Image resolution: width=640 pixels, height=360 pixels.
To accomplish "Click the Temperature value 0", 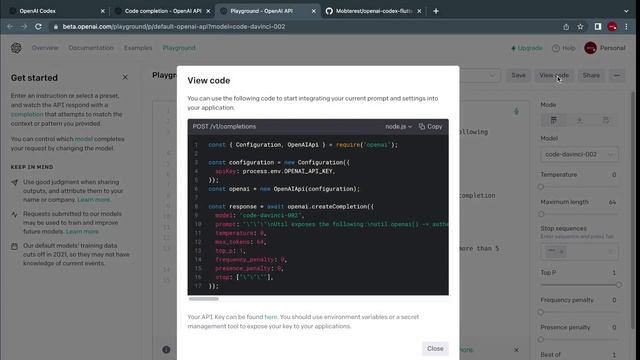I will pyautogui.click(x=614, y=175).
